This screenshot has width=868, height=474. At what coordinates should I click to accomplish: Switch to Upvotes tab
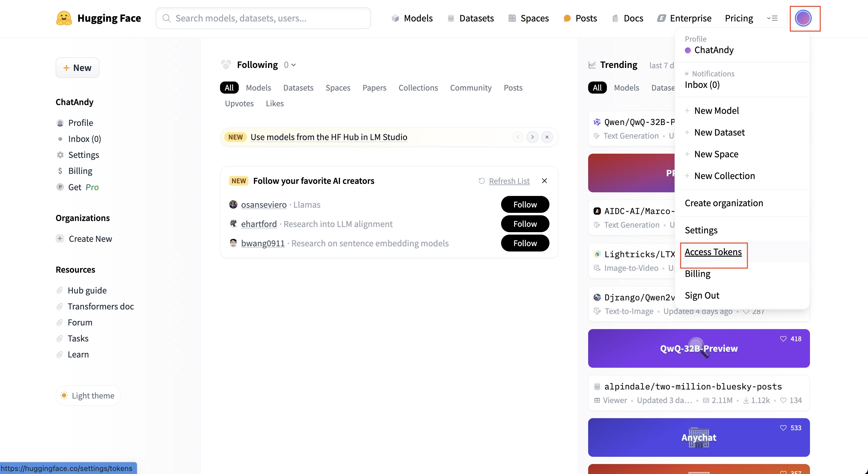point(239,104)
